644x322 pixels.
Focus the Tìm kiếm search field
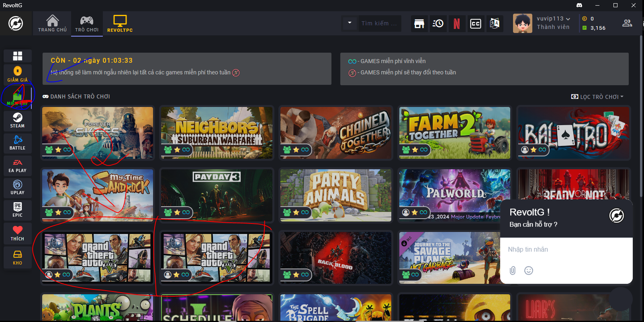[379, 23]
